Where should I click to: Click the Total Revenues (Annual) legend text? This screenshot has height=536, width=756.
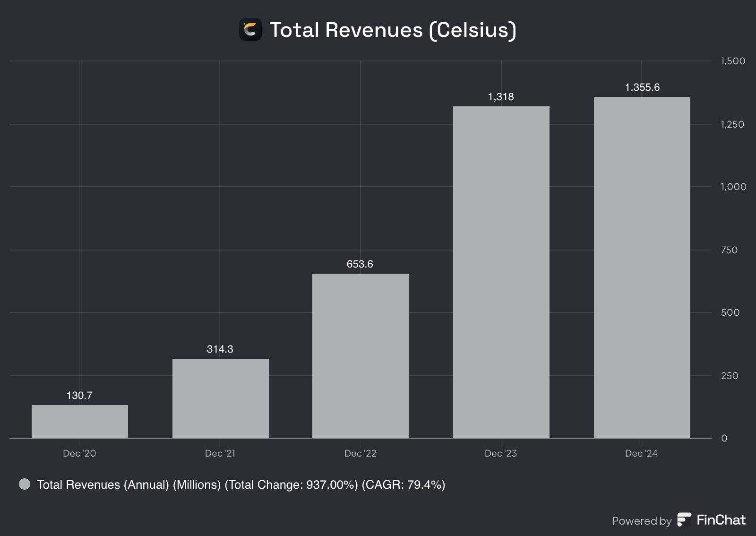241,484
